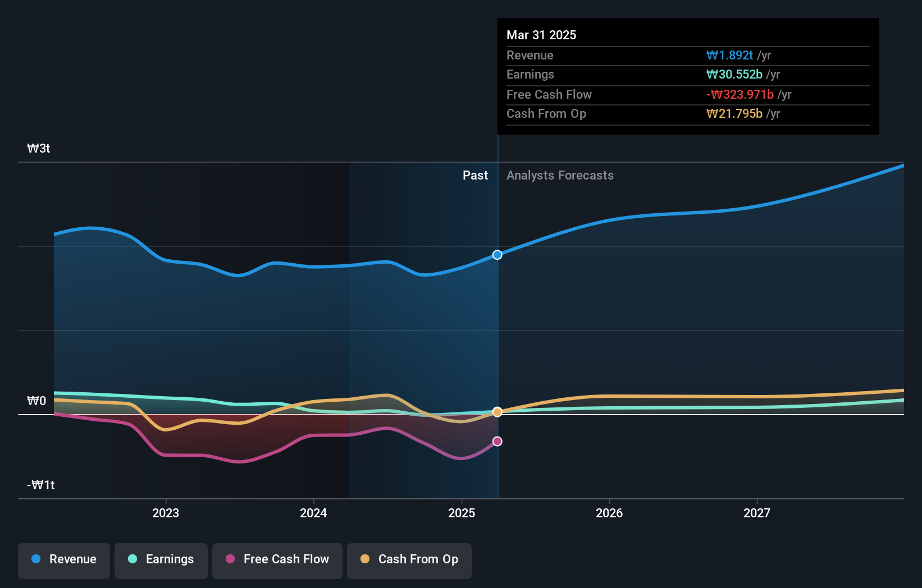Click the 2023 x-axis label
Viewport: 922px width, 588px height.
point(166,513)
